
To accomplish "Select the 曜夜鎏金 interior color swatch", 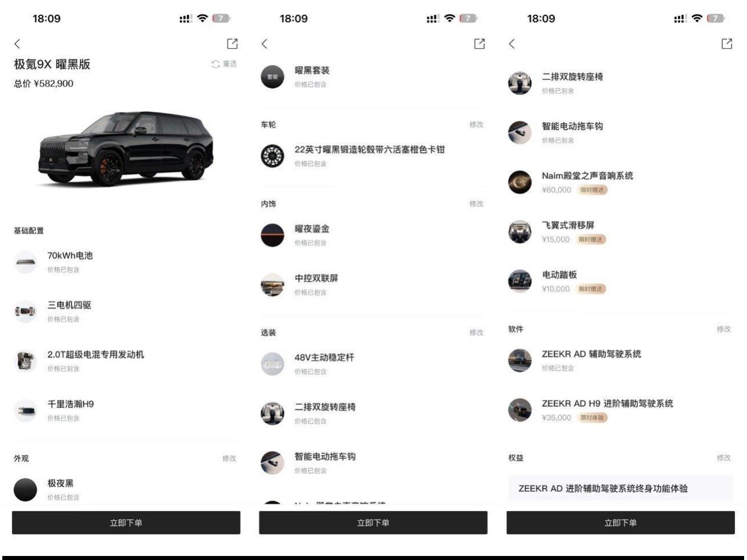I will pos(272,235).
